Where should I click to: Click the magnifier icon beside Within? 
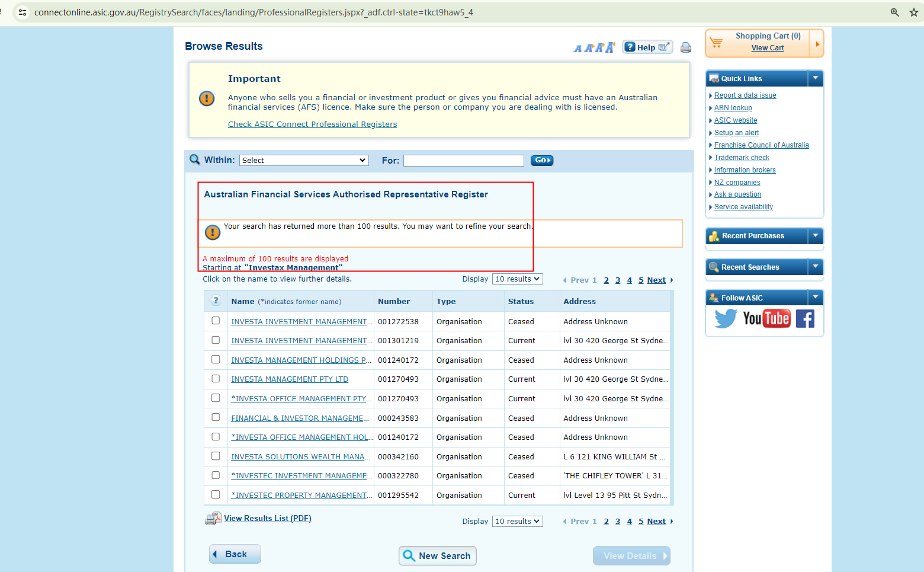(194, 159)
